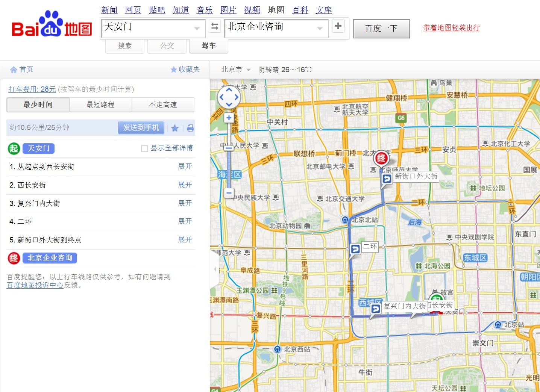
Task: Click turn marker next to 二环 label
Action: pyautogui.click(x=355, y=249)
